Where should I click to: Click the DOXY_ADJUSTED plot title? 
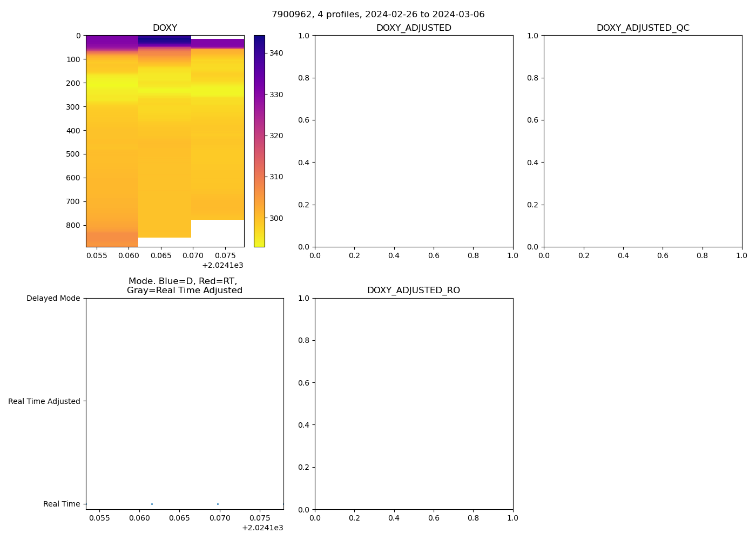(414, 28)
